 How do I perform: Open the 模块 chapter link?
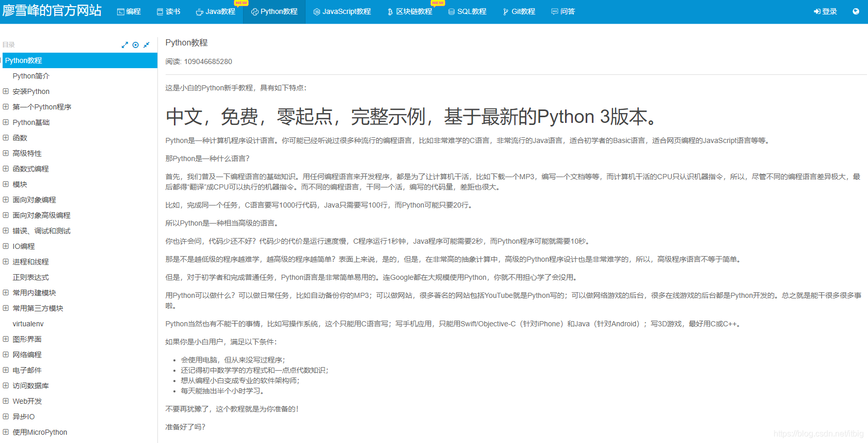coord(20,184)
